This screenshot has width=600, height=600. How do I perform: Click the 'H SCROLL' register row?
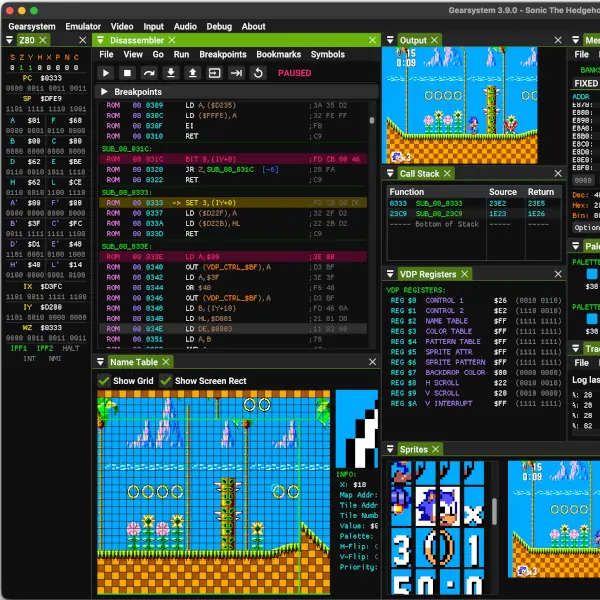pyautogui.click(x=476, y=383)
